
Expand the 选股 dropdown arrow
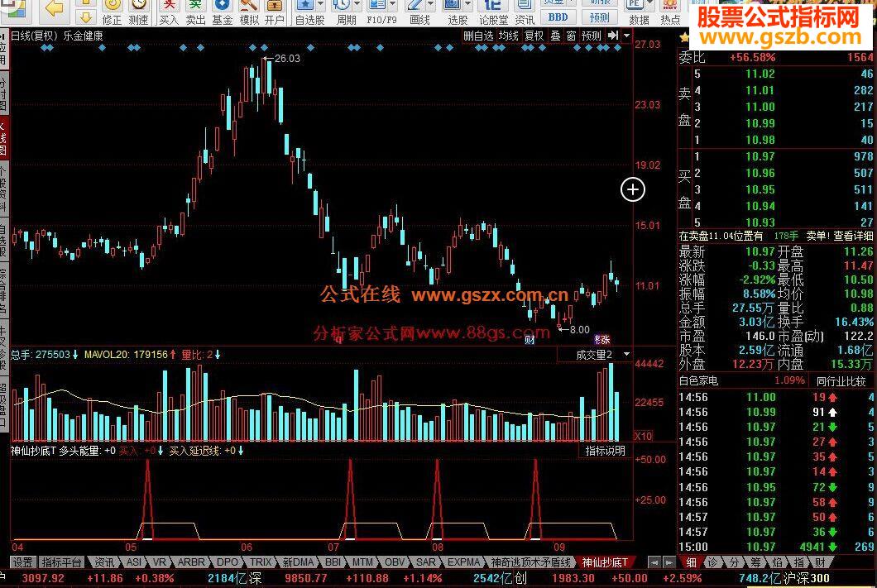(467, 5)
